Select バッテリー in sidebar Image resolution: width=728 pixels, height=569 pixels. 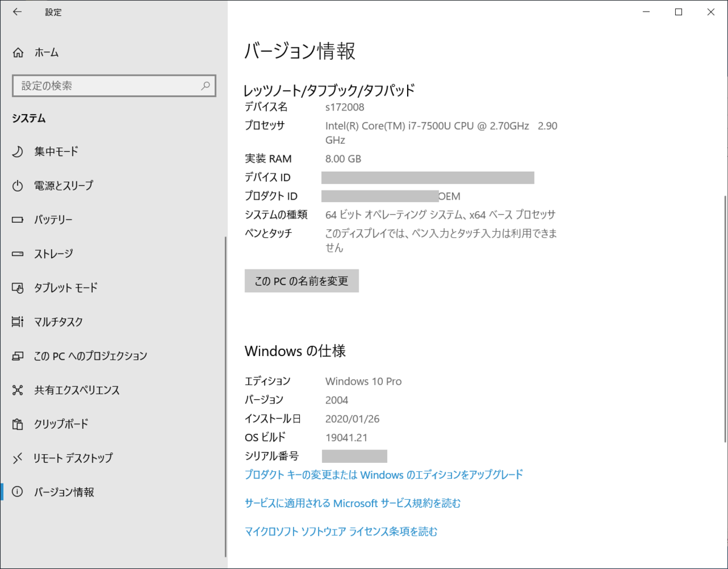click(113, 220)
